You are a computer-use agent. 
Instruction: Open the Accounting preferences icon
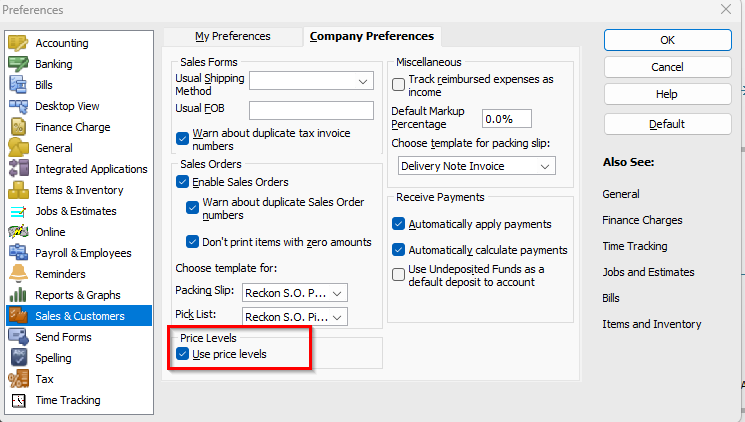pyautogui.click(x=18, y=43)
